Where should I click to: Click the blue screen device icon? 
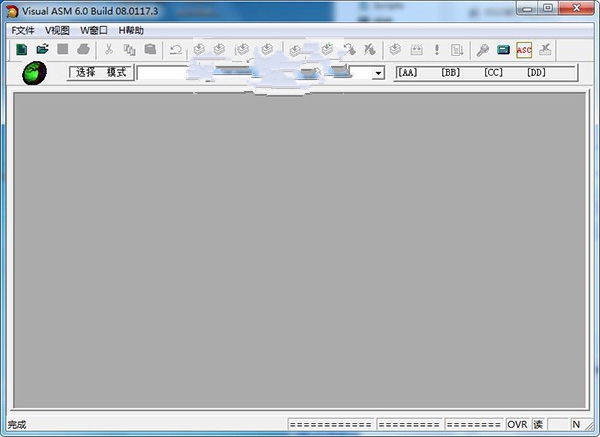pos(504,50)
